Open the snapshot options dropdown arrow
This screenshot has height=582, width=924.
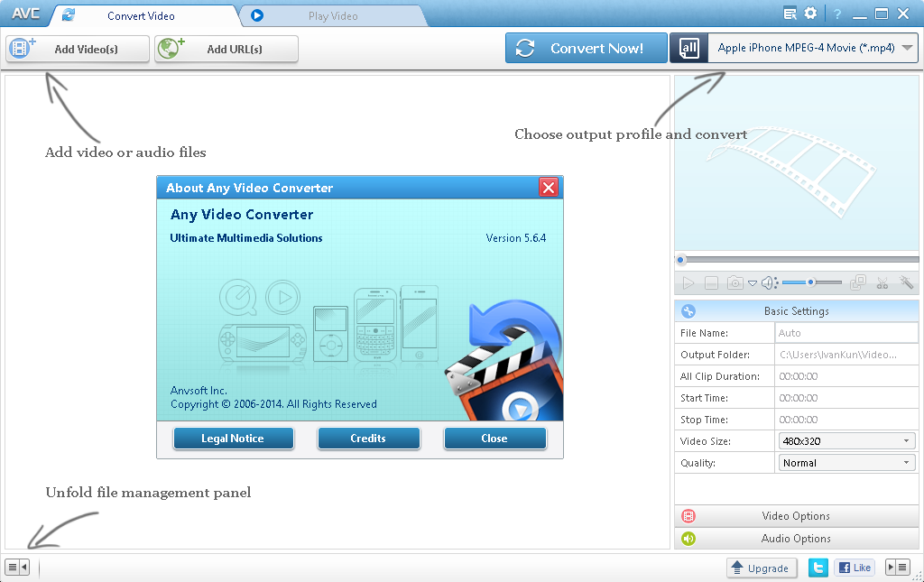point(753,283)
